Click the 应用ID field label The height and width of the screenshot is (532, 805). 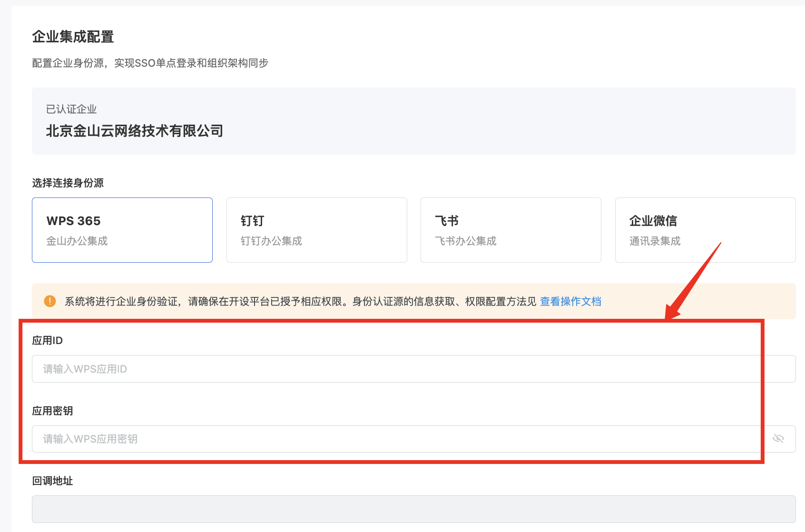[x=48, y=340]
